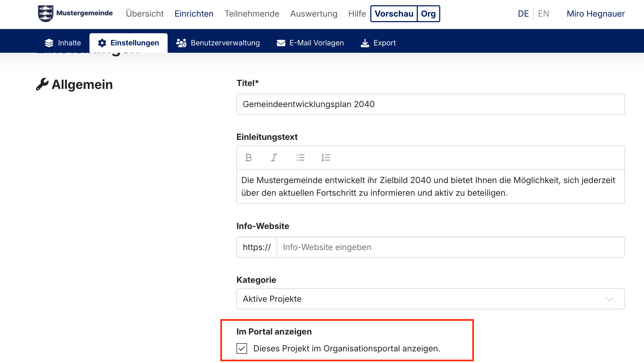This screenshot has width=644, height=363.
Task: Uncheck Dieses Projekt im Organisationsportal anzeigen
Action: 242,348
